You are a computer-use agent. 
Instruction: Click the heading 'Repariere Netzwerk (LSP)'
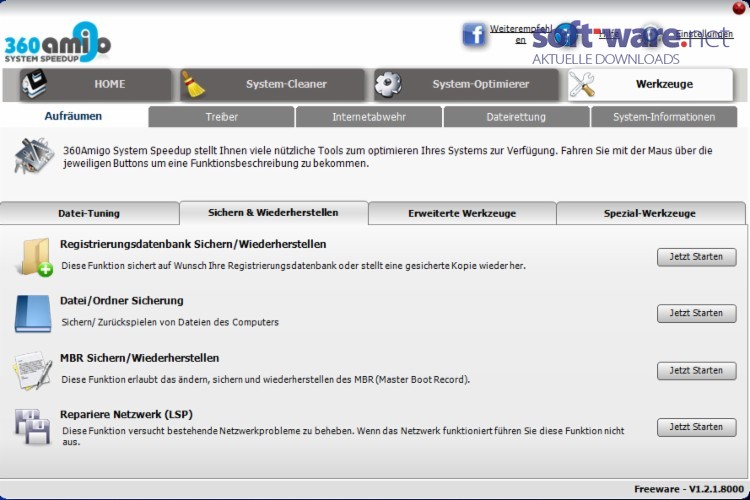126,414
